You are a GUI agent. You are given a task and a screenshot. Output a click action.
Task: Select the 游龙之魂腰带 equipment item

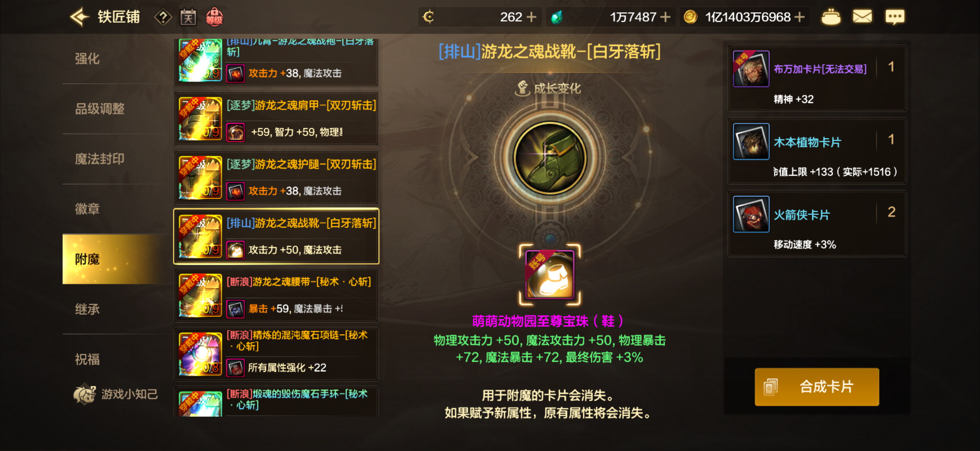tap(276, 296)
